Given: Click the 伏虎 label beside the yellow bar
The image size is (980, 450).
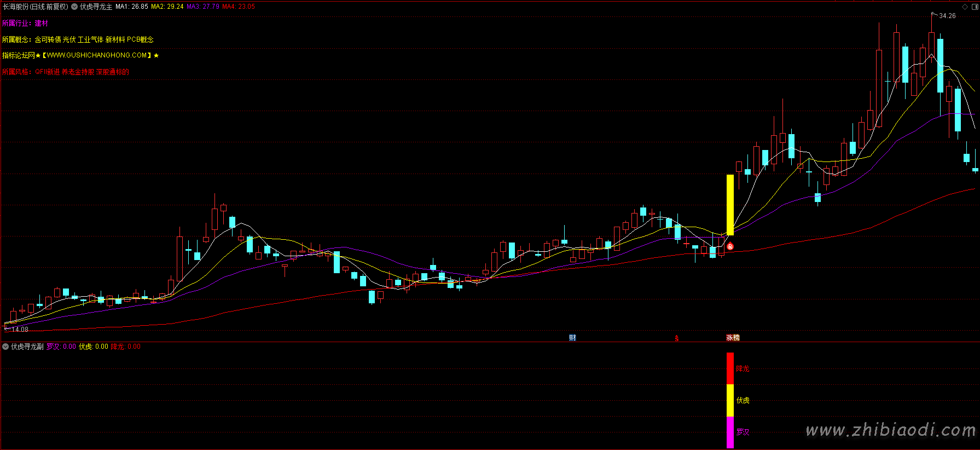Looking at the screenshot, I should click(743, 401).
